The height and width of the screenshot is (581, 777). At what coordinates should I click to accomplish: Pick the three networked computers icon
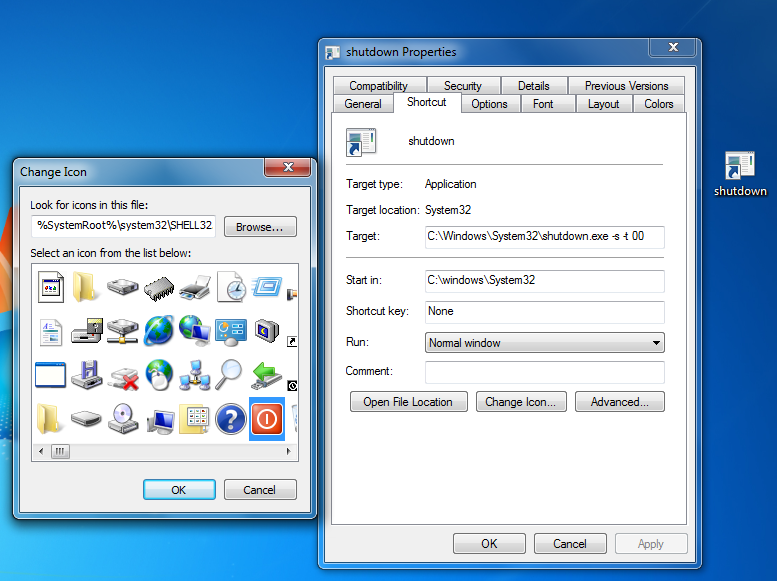click(x=195, y=375)
